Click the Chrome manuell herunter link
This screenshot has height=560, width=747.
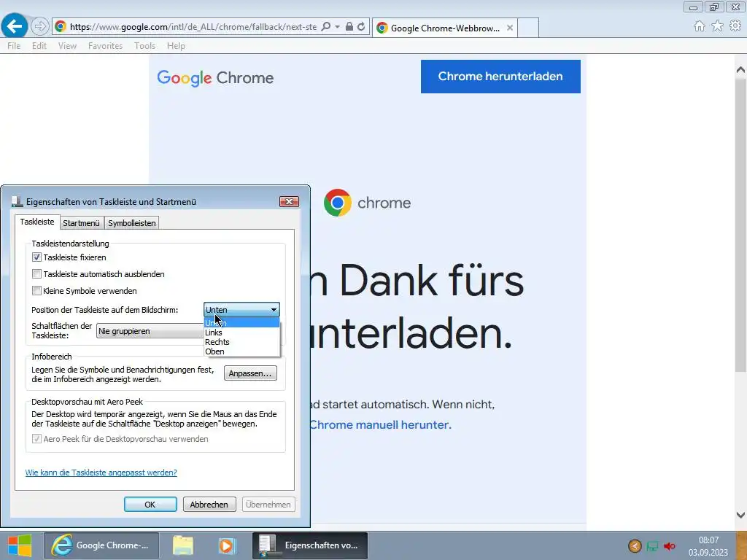[380, 425]
